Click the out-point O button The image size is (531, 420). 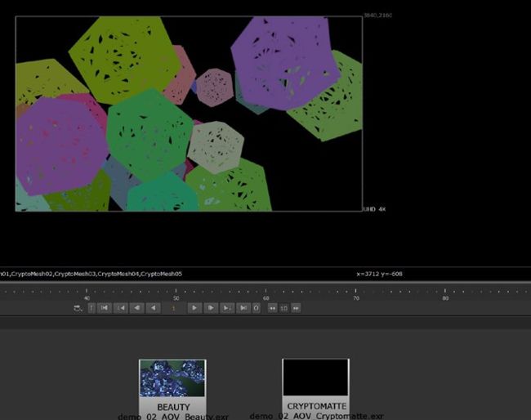coord(257,308)
